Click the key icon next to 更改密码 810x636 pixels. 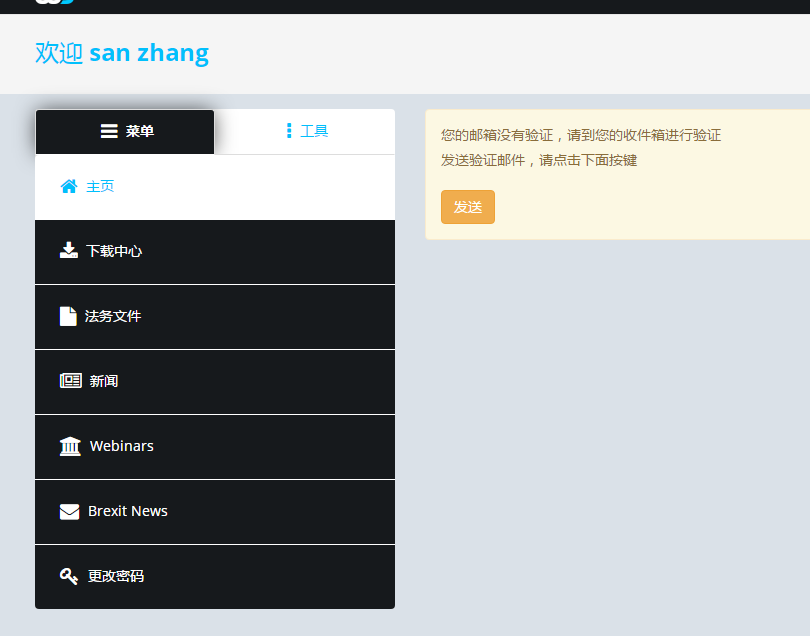(69, 576)
